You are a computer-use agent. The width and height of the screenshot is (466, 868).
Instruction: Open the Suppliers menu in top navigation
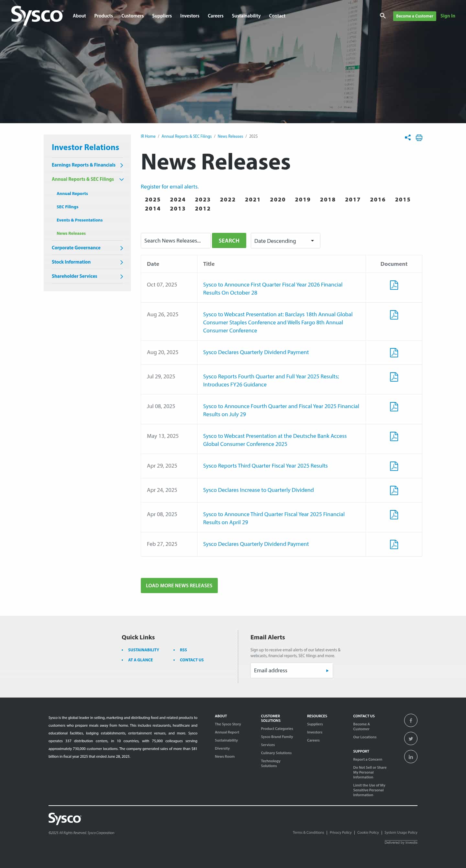tap(162, 16)
